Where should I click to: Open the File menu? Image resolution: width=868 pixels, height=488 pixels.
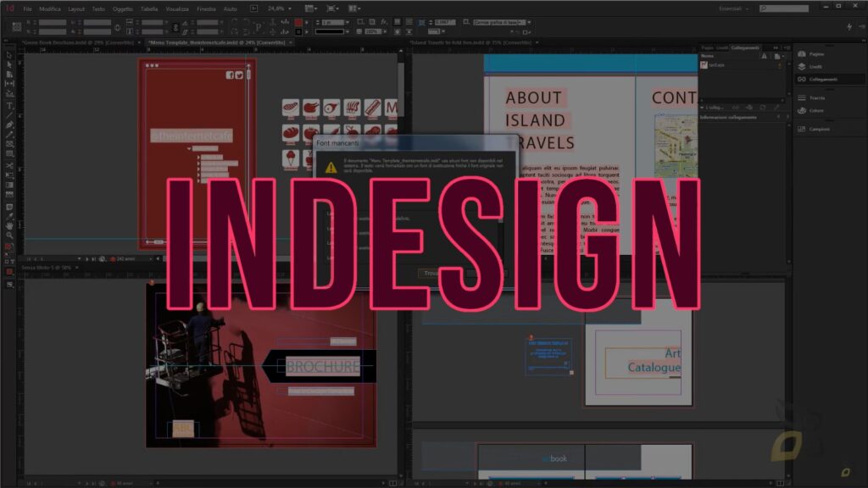pyautogui.click(x=27, y=8)
